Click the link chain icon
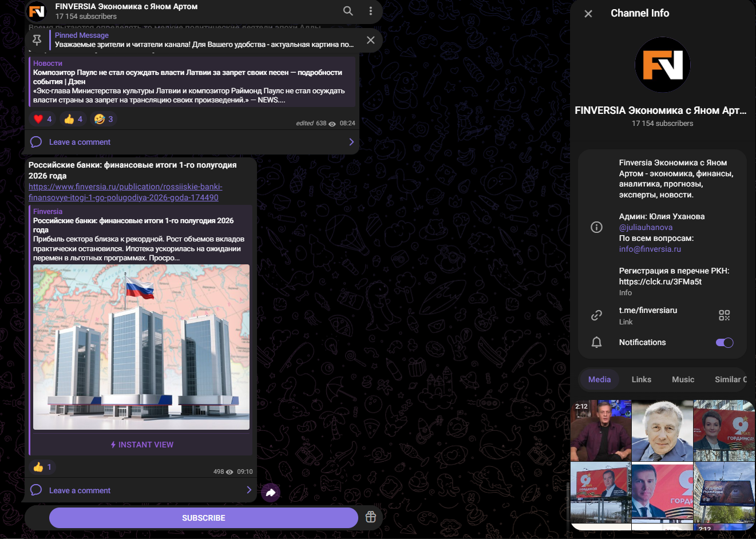 click(x=596, y=315)
